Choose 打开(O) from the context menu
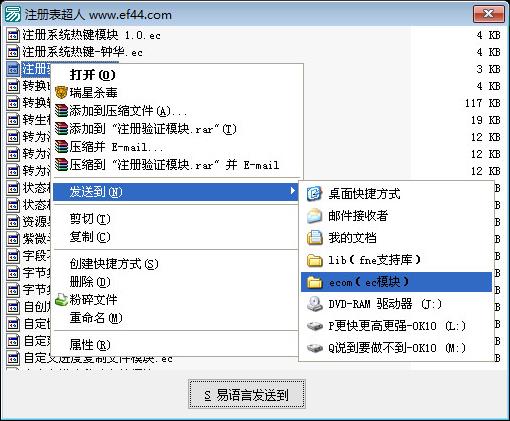510x421 pixels. tap(92, 74)
